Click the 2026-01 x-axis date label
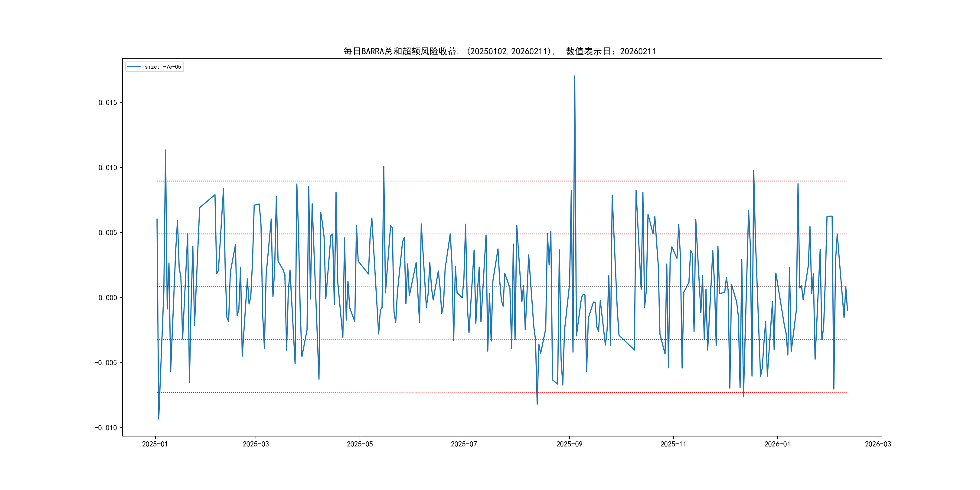The width and height of the screenshot is (980, 490). 777,444
